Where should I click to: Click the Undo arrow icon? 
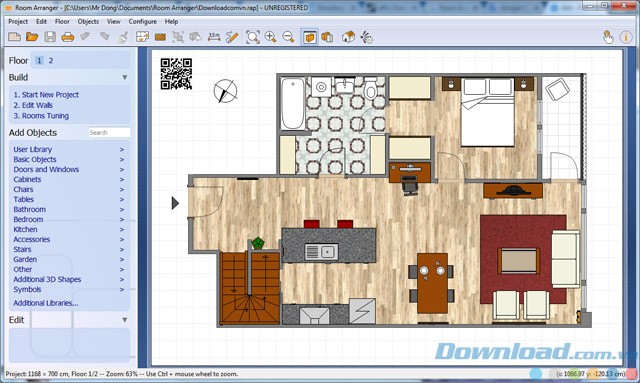85,37
